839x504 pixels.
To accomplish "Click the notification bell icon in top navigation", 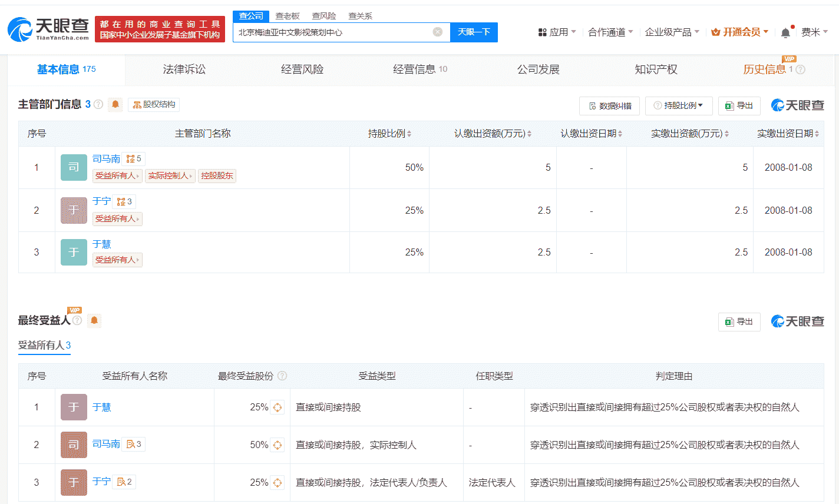I will click(785, 32).
